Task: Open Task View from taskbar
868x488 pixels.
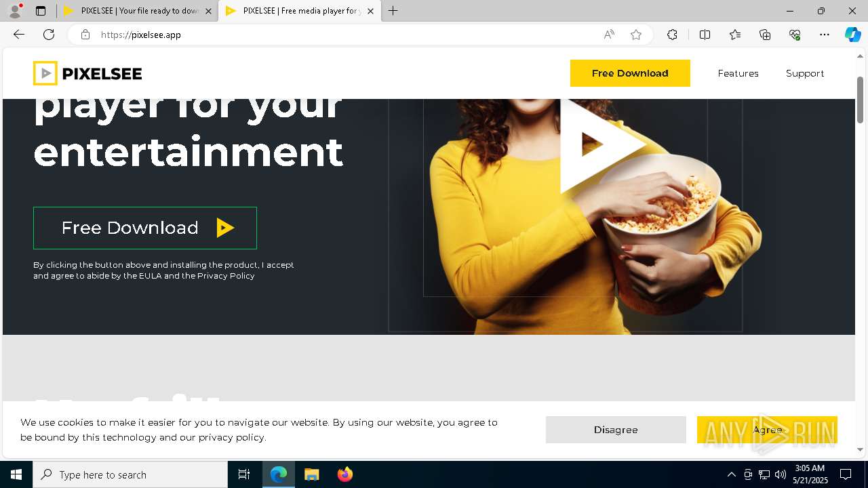Action: 244,474
